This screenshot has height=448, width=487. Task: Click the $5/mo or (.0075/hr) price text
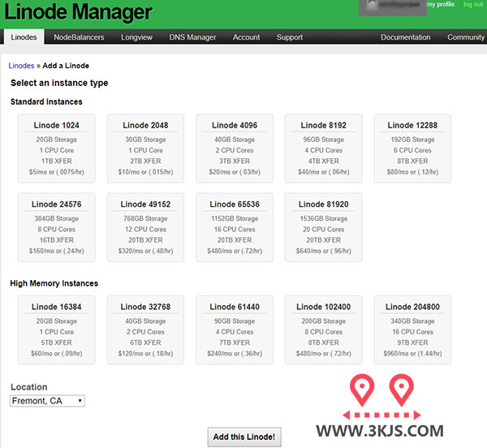(x=57, y=172)
